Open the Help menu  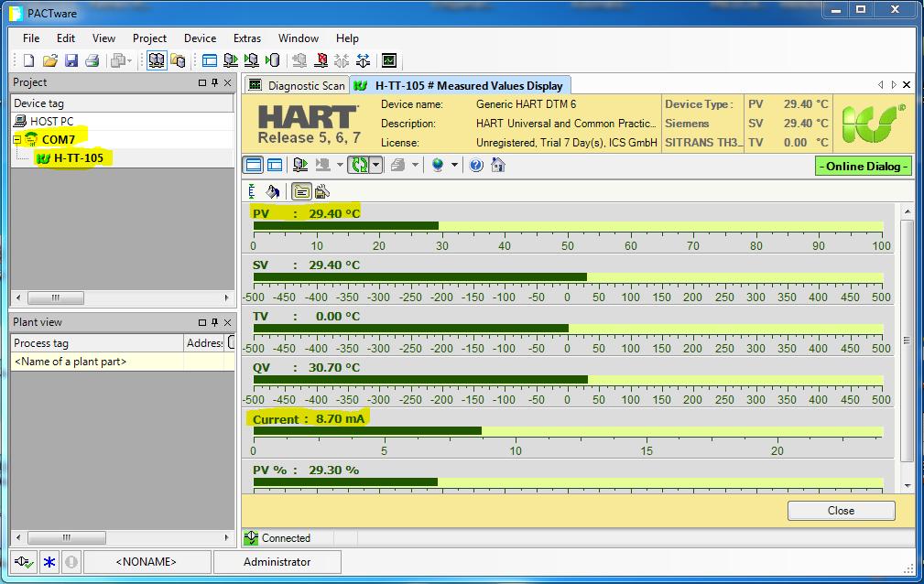[347, 38]
